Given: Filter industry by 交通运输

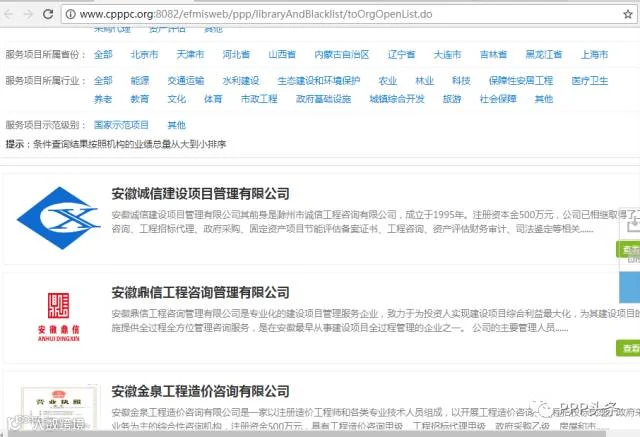Looking at the screenshot, I should coord(186,80).
